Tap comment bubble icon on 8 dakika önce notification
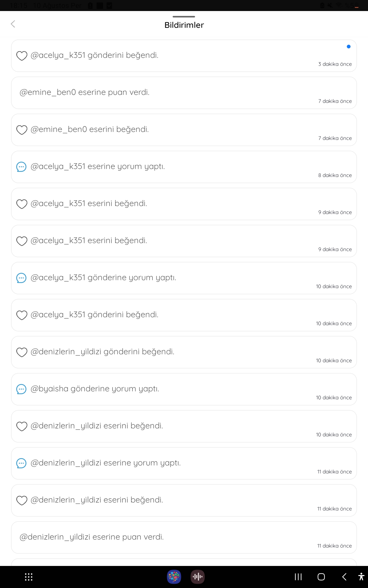This screenshot has width=368, height=588. point(21,167)
